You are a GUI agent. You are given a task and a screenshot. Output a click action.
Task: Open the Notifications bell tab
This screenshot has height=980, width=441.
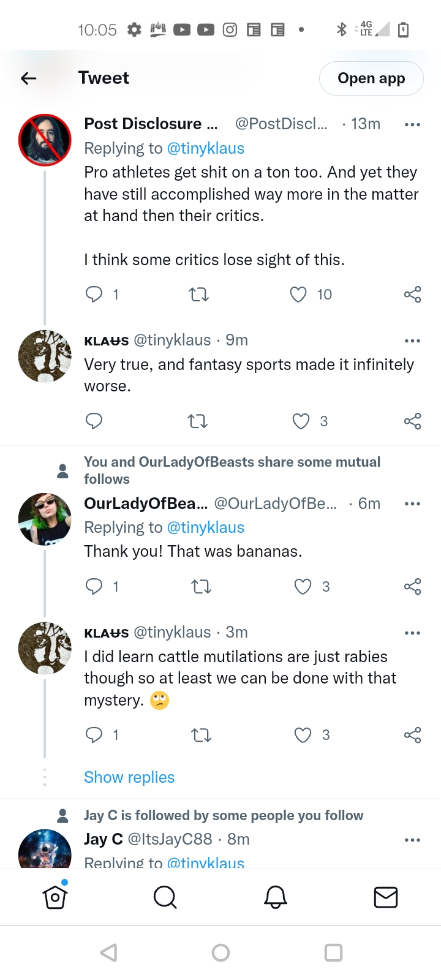coord(276,897)
